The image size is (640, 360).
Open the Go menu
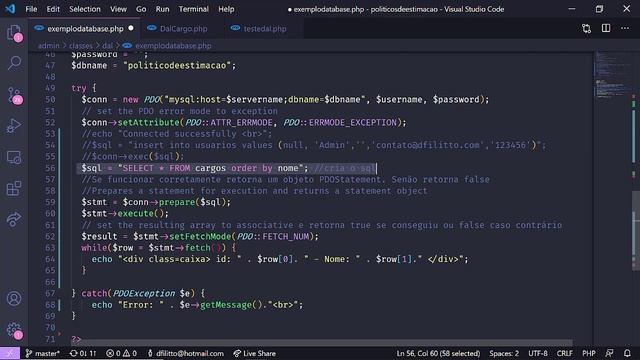pyautogui.click(x=141, y=9)
